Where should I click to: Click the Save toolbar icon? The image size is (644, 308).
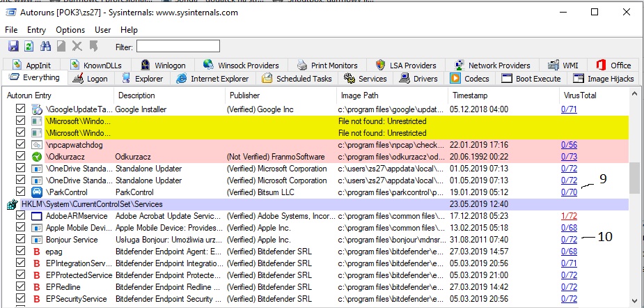tap(13, 46)
